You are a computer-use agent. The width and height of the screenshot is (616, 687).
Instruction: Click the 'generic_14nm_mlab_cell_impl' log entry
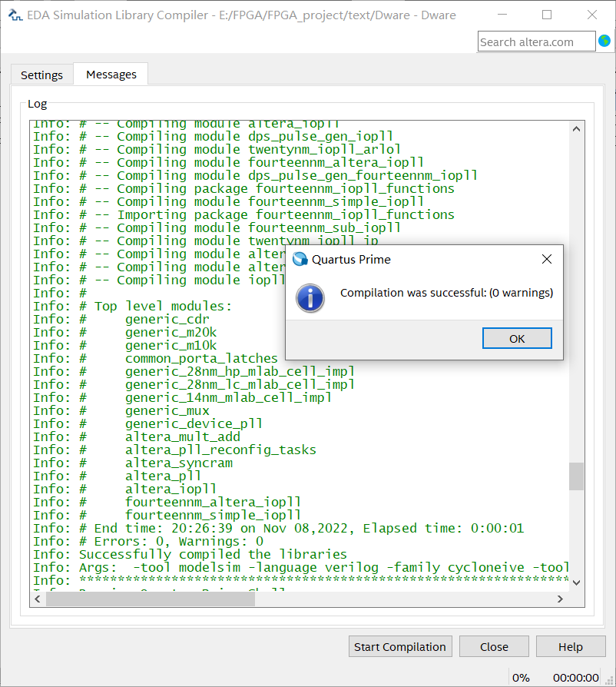click(x=229, y=397)
